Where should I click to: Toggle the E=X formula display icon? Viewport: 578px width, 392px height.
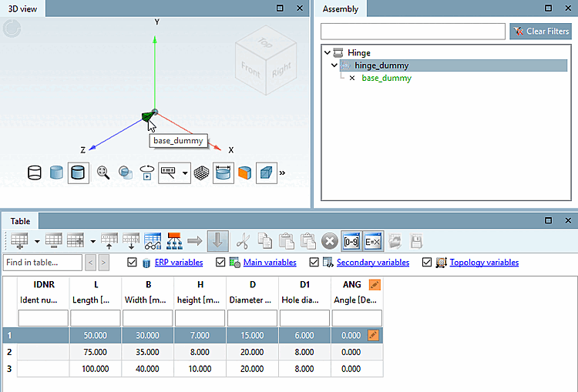(373, 242)
